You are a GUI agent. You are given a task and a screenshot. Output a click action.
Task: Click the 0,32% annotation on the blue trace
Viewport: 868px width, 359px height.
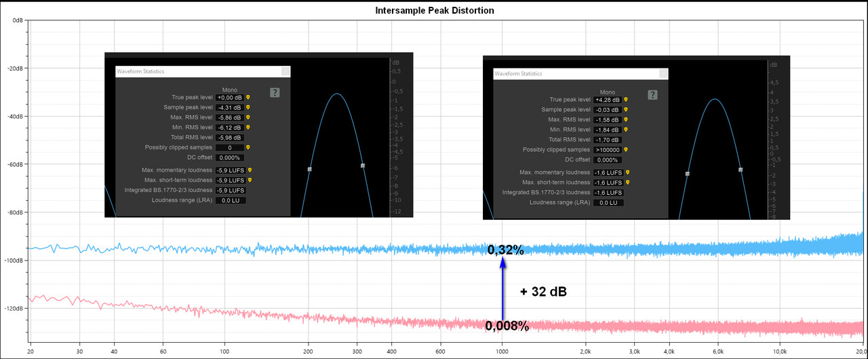click(x=506, y=250)
